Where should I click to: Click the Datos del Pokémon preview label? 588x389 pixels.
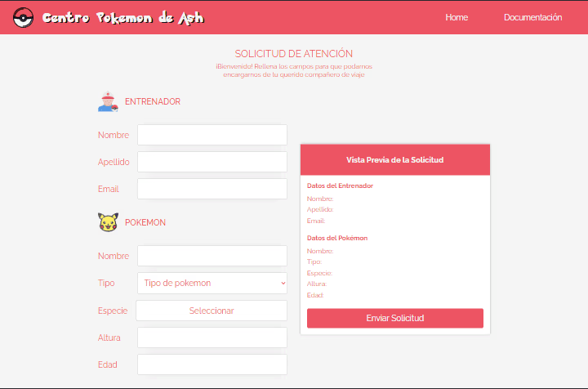tap(337, 238)
